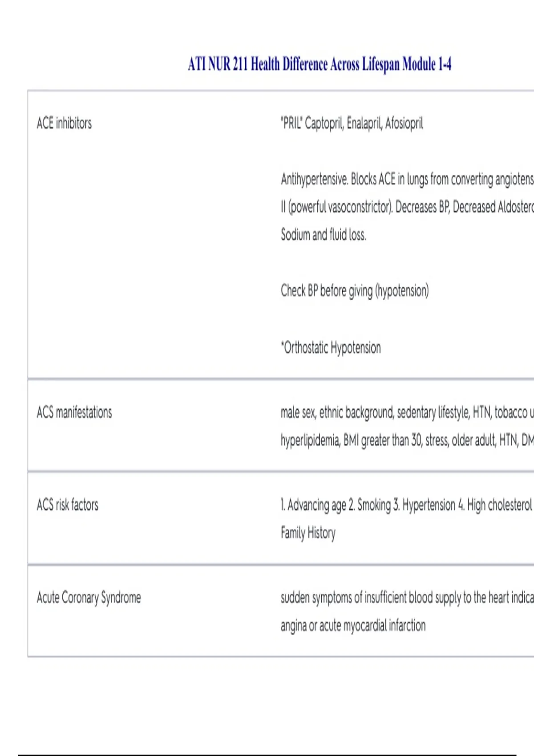
Task: Select "angina or acute myocardial infarction" text
Action: click(353, 626)
